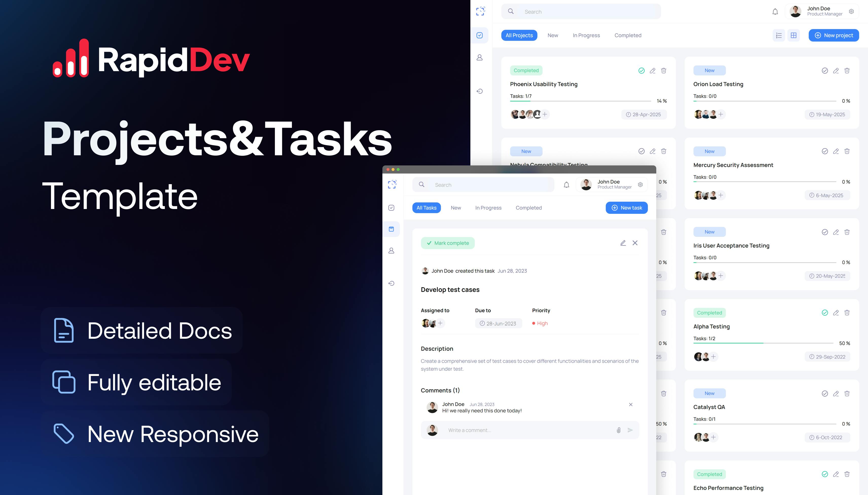868x495 pixels.
Task: Log out using the sidebar exit icon
Action: 480,91
